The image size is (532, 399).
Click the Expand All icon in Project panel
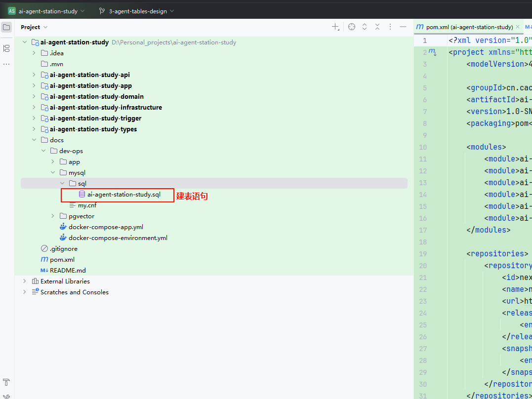pos(365,27)
